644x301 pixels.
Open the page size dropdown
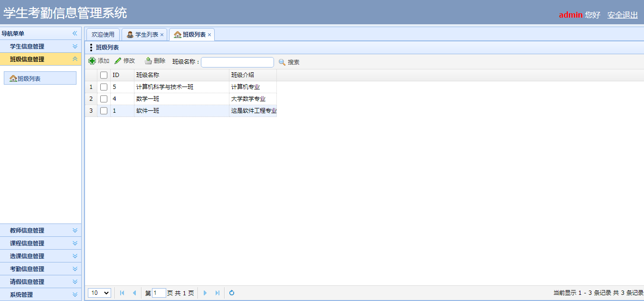point(100,293)
